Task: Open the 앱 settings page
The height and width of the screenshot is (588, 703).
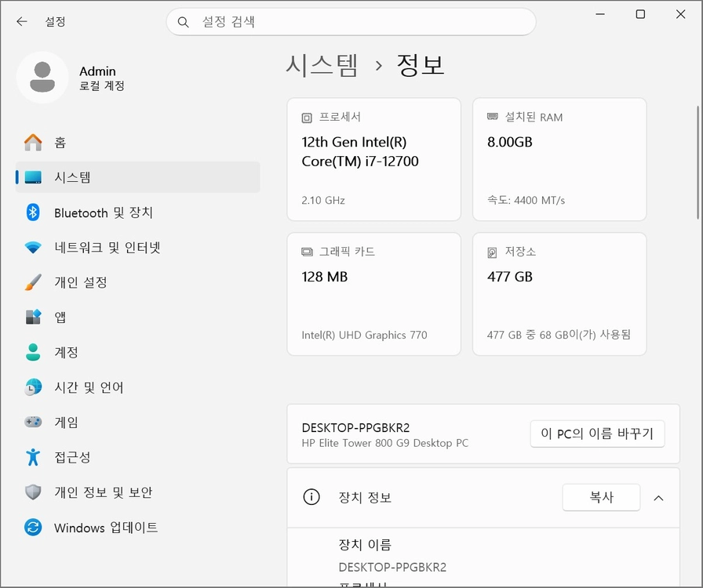Action: coord(137,317)
